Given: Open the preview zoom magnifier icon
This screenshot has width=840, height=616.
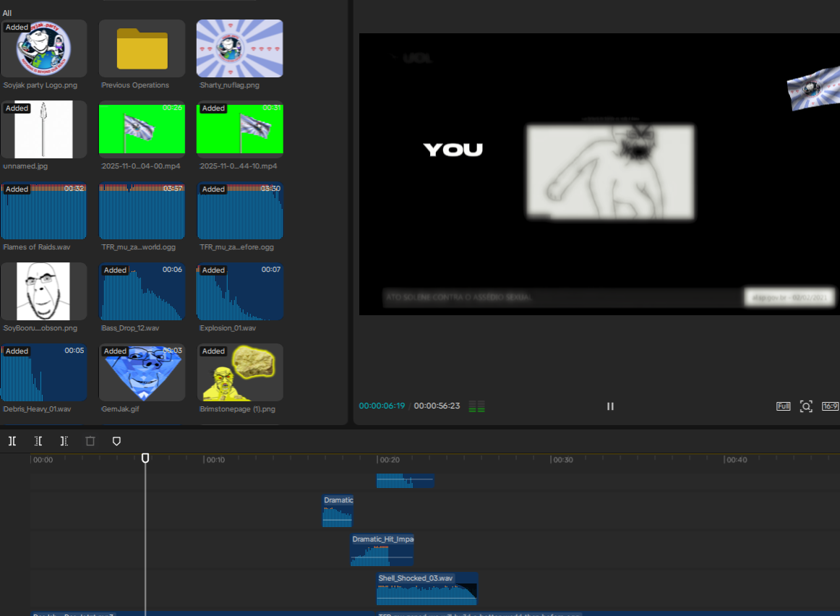Looking at the screenshot, I should point(806,406).
